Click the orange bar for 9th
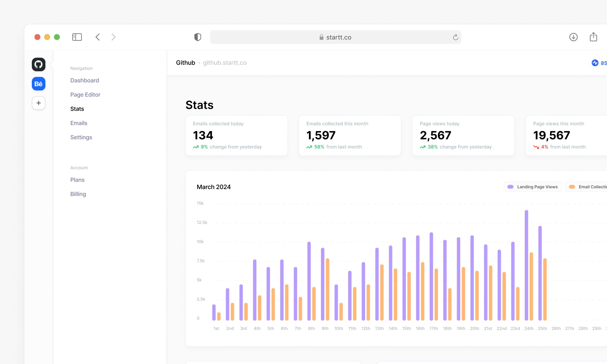 [x=327, y=289]
